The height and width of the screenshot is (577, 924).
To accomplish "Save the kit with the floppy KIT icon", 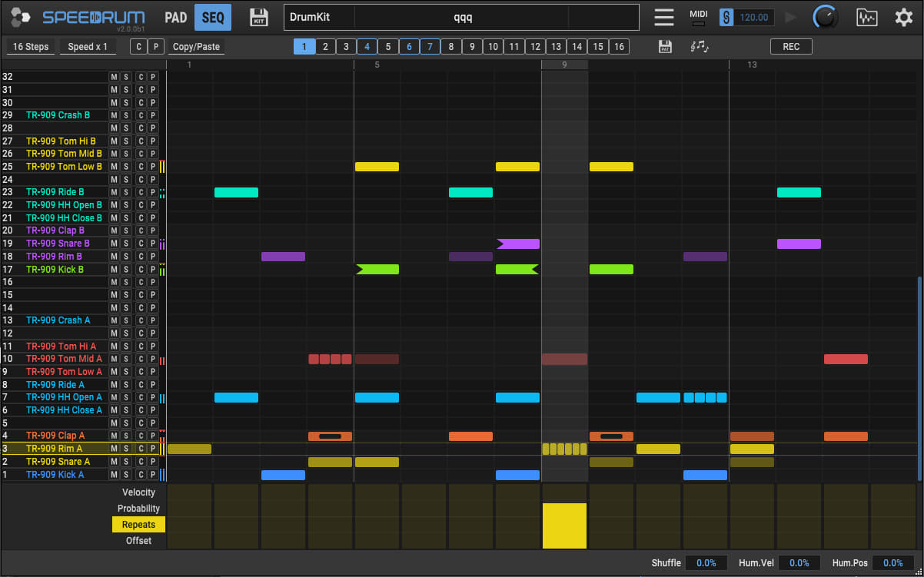I will (x=259, y=17).
